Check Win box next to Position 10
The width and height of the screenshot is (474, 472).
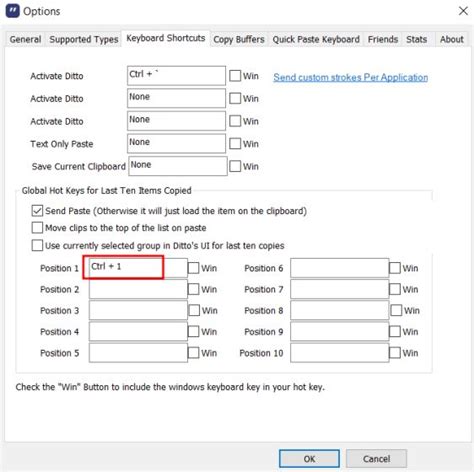(395, 353)
